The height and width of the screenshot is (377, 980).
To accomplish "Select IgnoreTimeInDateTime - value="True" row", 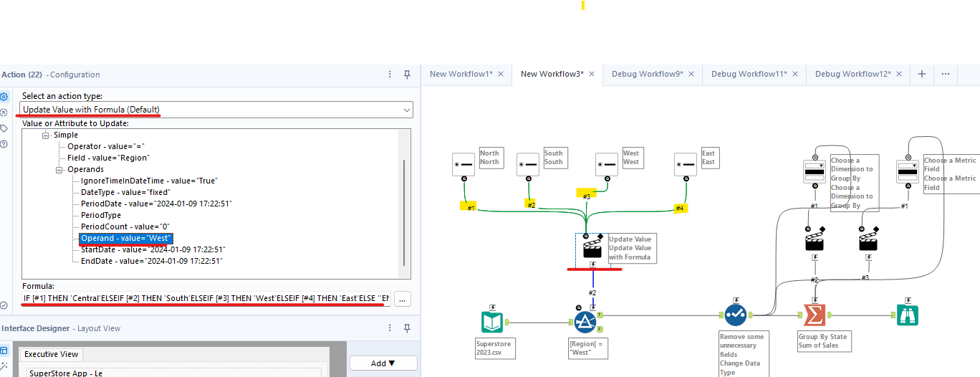I will pos(149,181).
